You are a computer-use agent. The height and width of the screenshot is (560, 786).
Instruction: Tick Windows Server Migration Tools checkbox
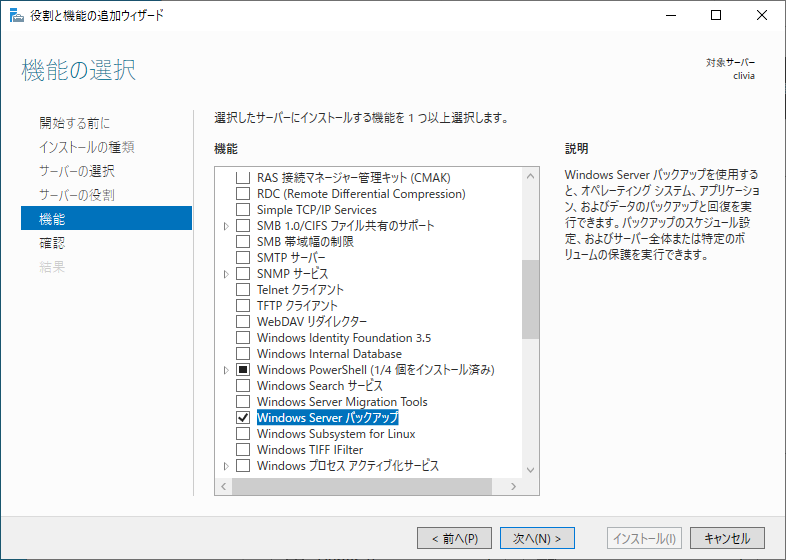pyautogui.click(x=243, y=402)
